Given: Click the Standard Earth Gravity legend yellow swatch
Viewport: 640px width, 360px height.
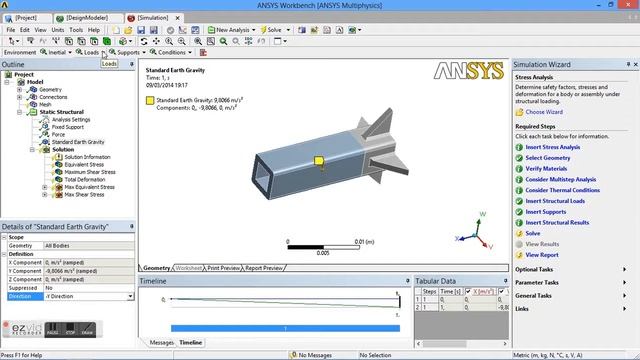Looking at the screenshot, I should (150, 100).
